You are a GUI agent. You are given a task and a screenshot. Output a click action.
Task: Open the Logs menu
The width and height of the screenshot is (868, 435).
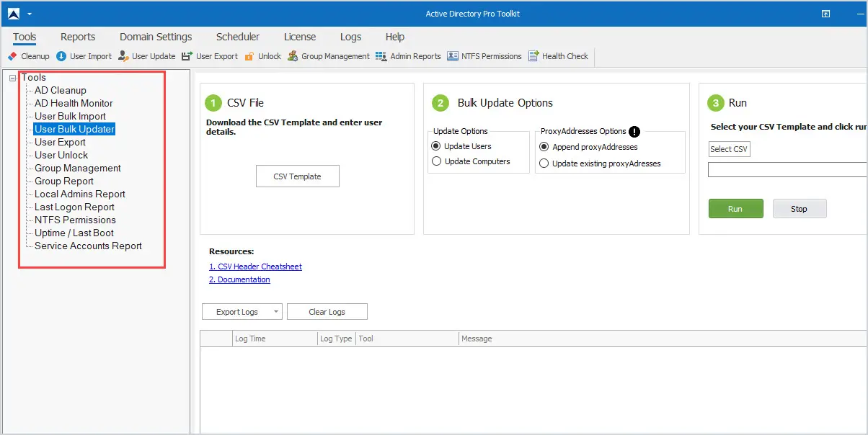click(351, 37)
